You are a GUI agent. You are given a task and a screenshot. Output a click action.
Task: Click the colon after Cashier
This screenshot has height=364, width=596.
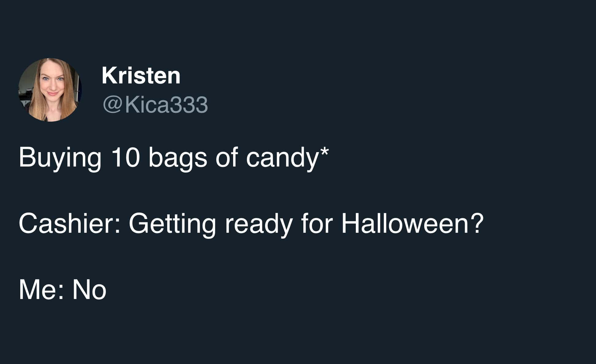pyautogui.click(x=118, y=226)
